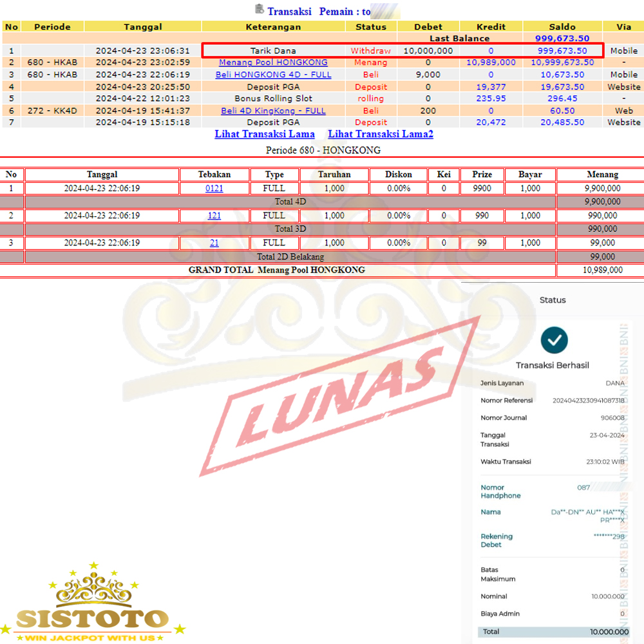
Task: Click the Transaksi Berhasil checkmark icon
Action: [x=554, y=340]
